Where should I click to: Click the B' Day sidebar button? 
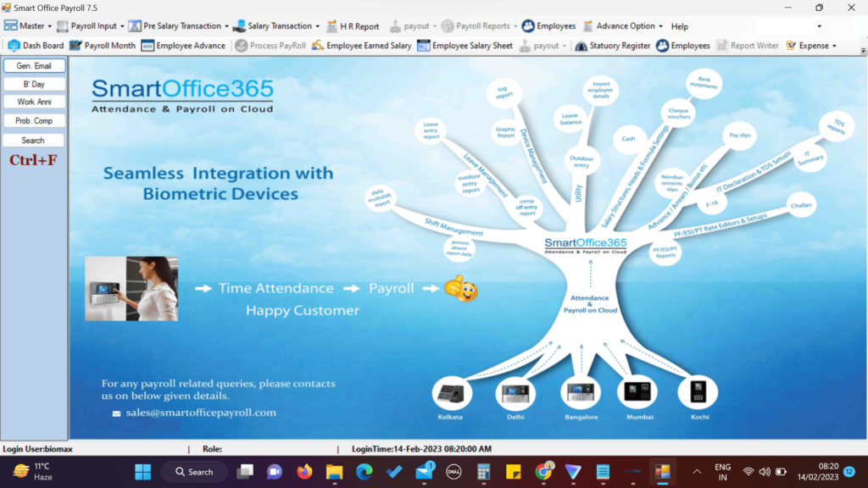34,84
